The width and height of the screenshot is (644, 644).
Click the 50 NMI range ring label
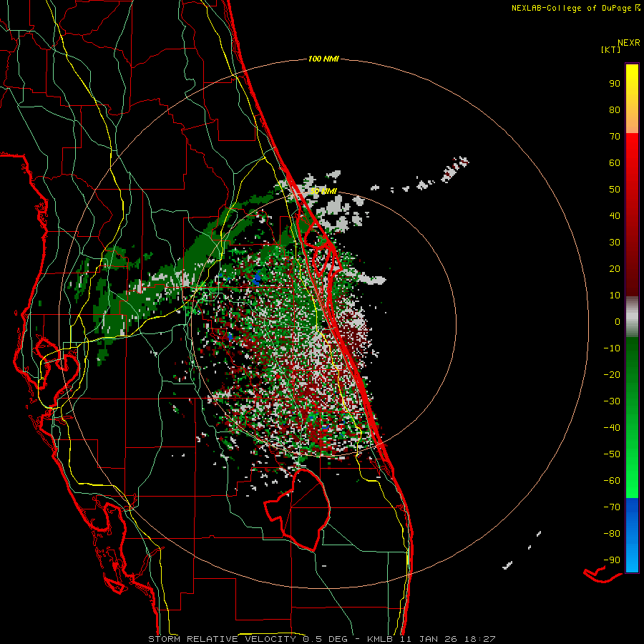(323, 191)
